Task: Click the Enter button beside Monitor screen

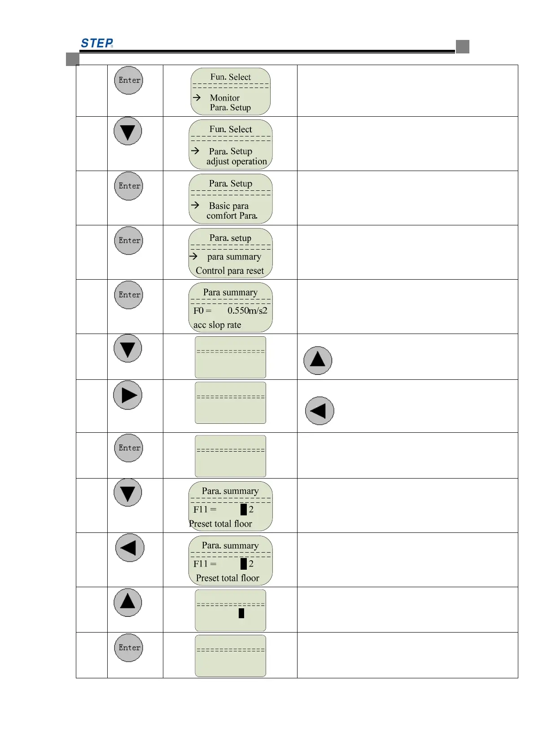Action: (x=128, y=80)
